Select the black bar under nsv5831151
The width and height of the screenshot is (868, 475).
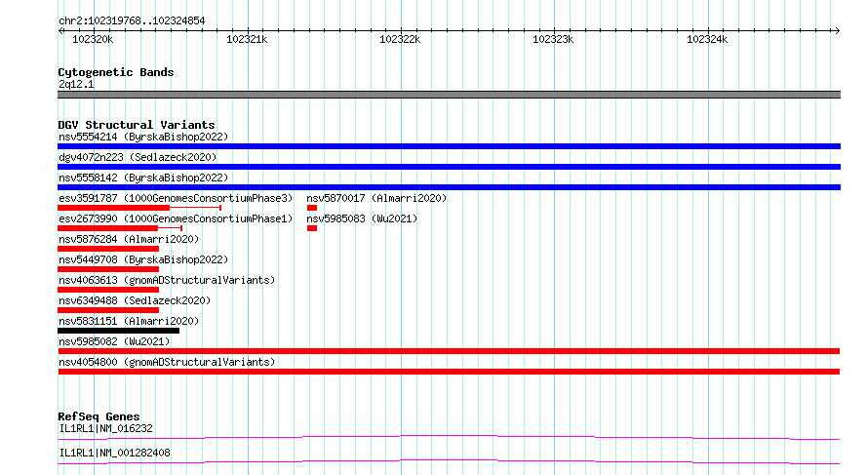pos(118,331)
